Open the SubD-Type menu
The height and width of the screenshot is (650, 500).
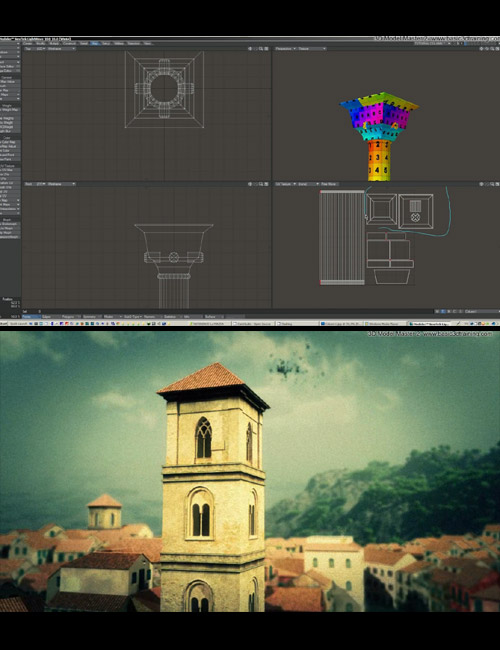133,317
